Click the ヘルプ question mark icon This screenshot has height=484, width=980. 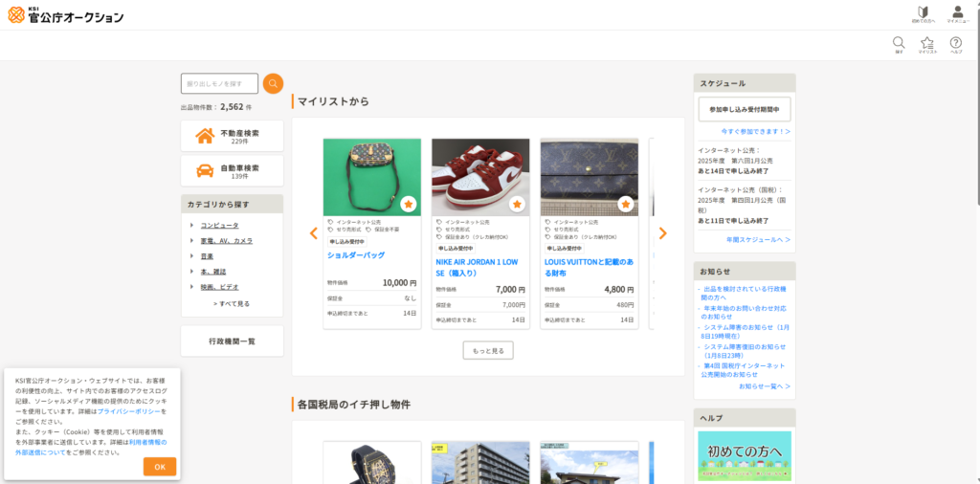956,44
